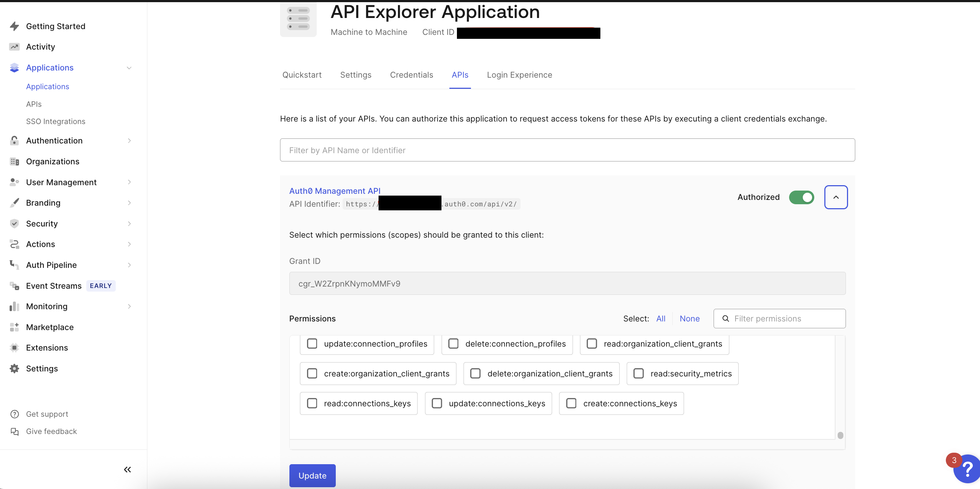This screenshot has height=489, width=980.
Task: Open the help chat bubble with 3 badge
Action: [x=966, y=468]
